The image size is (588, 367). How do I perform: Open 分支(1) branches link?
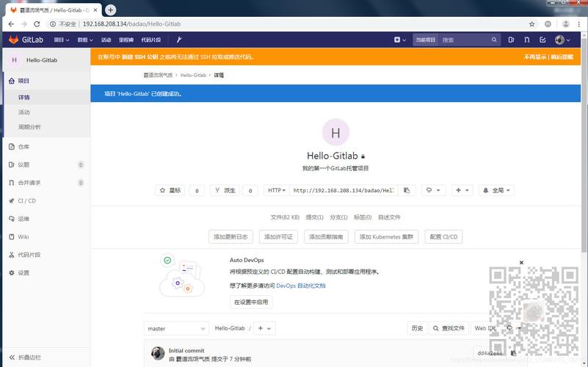coord(338,217)
